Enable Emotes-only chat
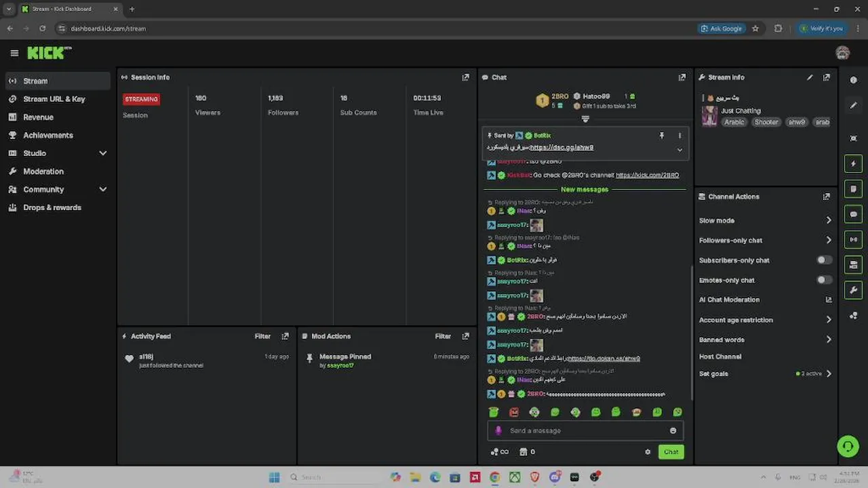 click(x=824, y=280)
